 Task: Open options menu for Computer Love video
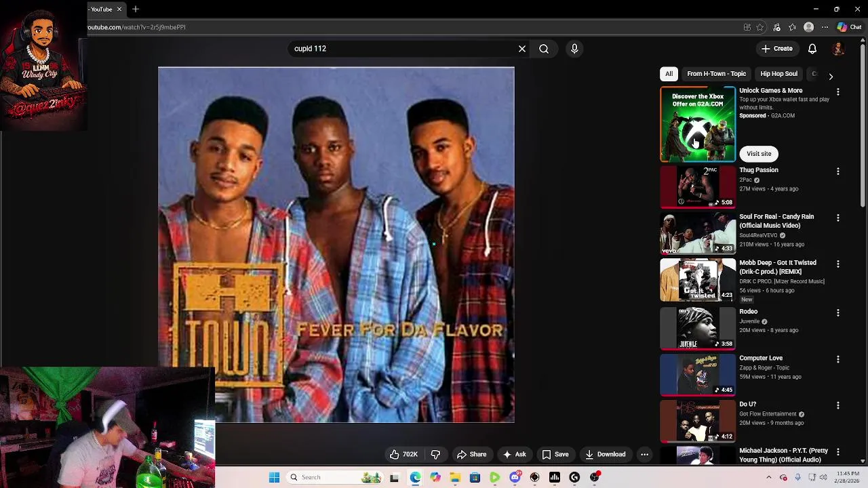click(838, 359)
